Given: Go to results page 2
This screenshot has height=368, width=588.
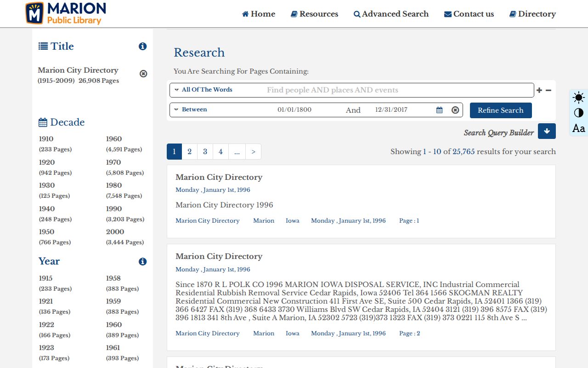Looking at the screenshot, I should click(x=189, y=151).
